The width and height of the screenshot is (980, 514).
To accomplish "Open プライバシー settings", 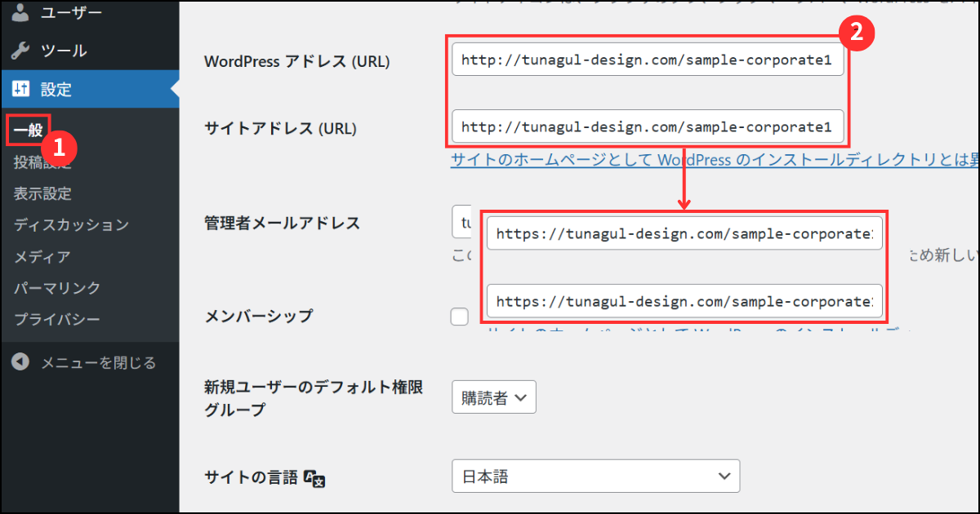I will point(57,319).
